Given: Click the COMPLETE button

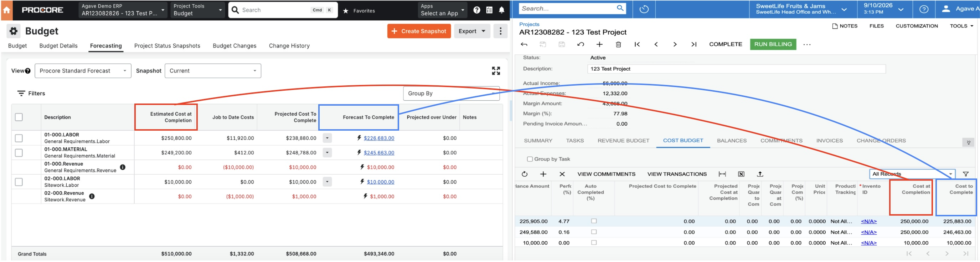Looking at the screenshot, I should (x=725, y=44).
